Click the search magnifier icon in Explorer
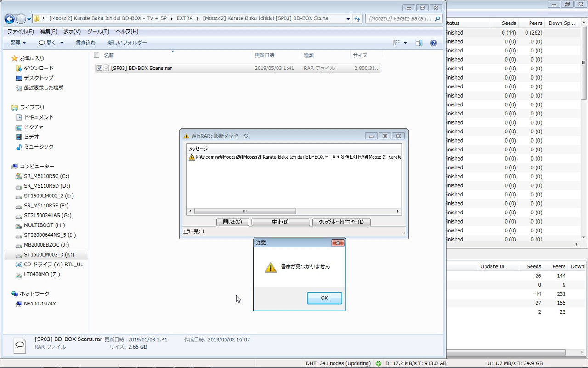588x368 pixels. (x=438, y=19)
